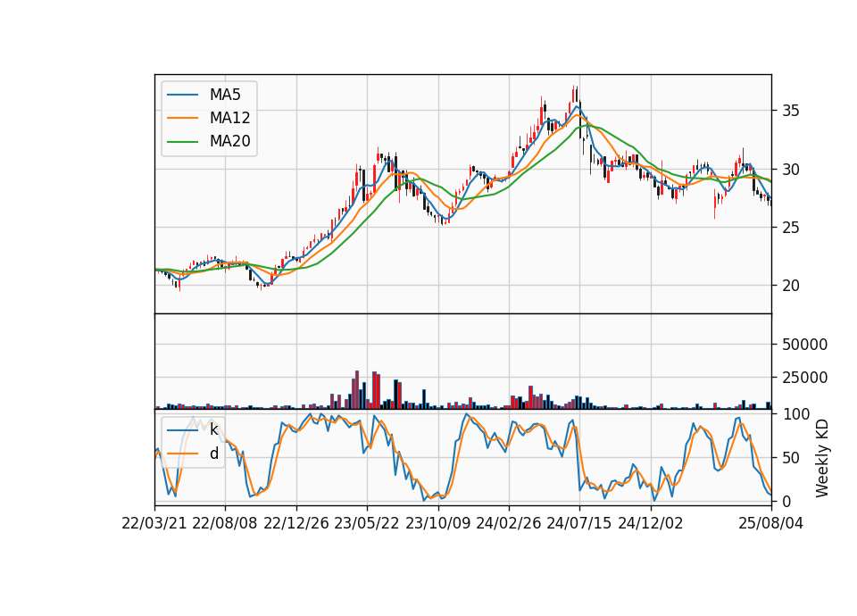Select the 24/02/26 date tick label

tap(509, 523)
